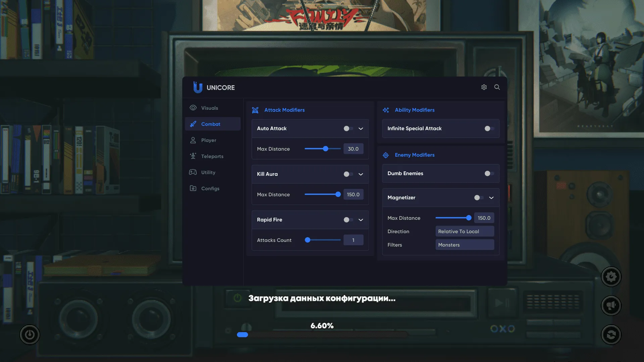Click the round gear button at bottom right
This screenshot has height=362, width=644.
pyautogui.click(x=611, y=277)
